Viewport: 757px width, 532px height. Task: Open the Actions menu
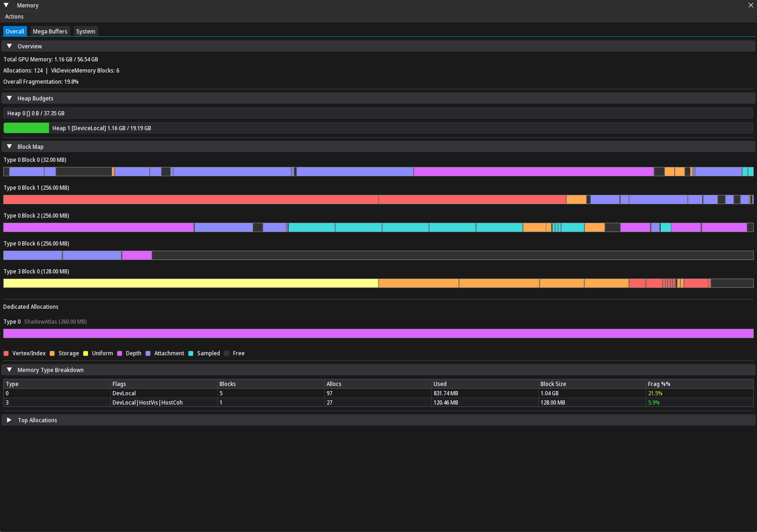[x=14, y=16]
